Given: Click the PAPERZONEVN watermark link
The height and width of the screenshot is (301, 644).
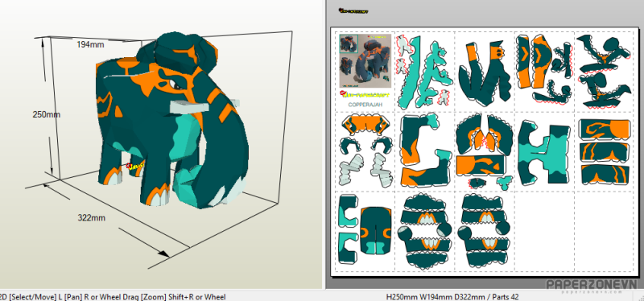Looking at the screenshot, I should pos(592,286).
